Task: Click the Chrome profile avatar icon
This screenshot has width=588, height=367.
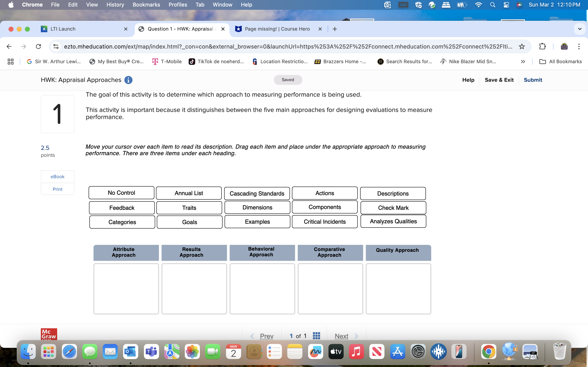Action: click(564, 46)
